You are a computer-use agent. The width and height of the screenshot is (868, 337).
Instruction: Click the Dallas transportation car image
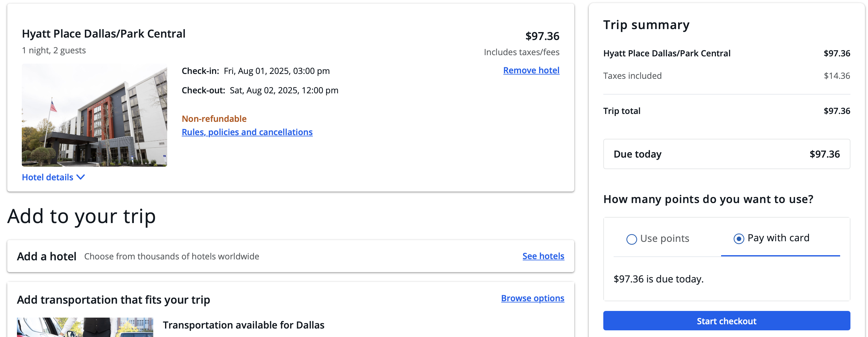click(85, 327)
